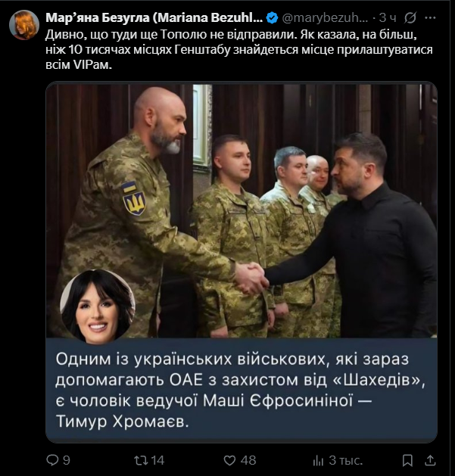Open the attached handshake photo
The image size is (455, 476).
tap(242, 210)
